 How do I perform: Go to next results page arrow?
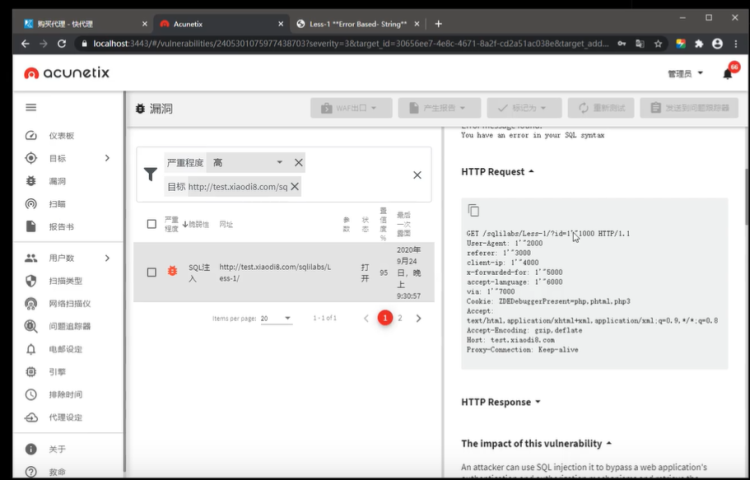click(x=419, y=318)
